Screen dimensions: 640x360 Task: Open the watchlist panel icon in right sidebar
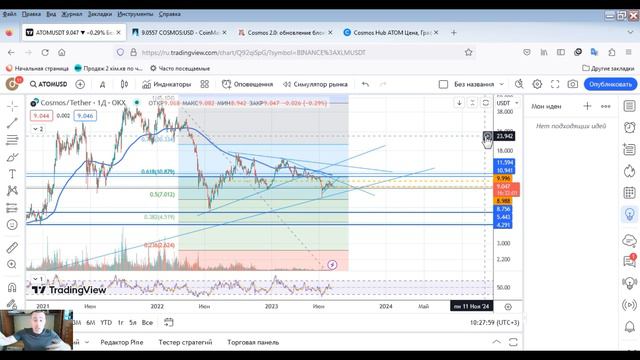pos(629,106)
